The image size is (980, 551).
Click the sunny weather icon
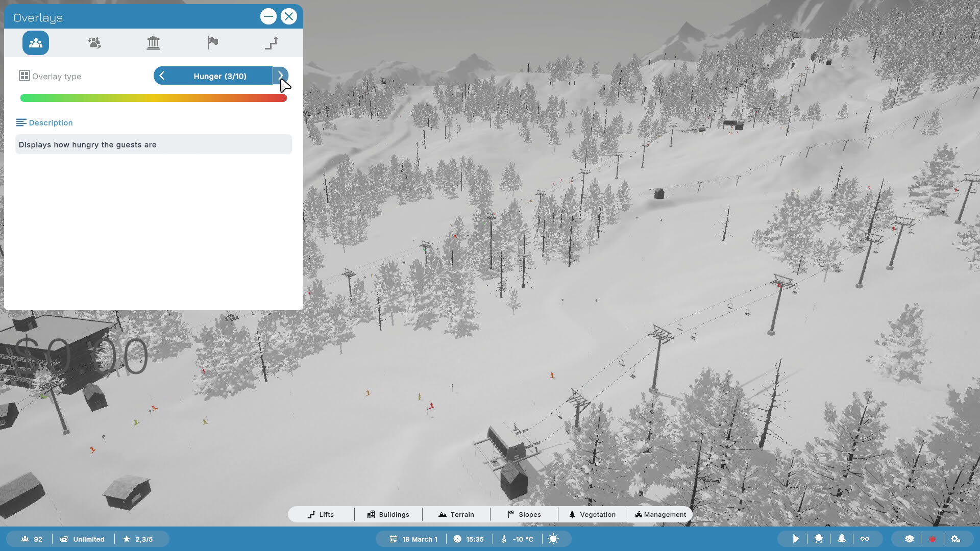tap(553, 539)
